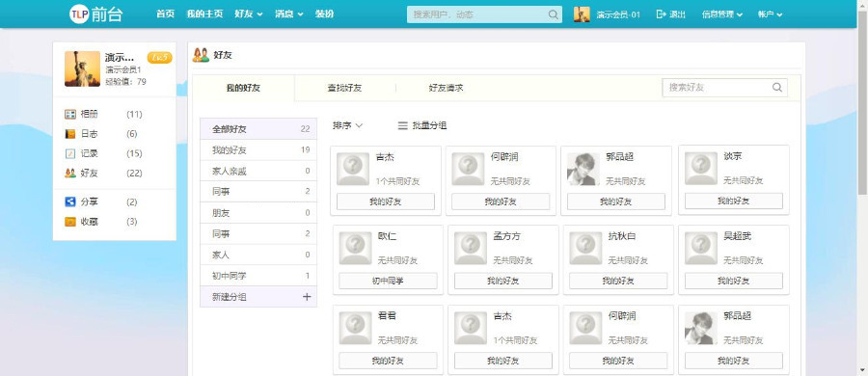
Task: Switch to the 我的好友 tab
Action: (x=244, y=88)
